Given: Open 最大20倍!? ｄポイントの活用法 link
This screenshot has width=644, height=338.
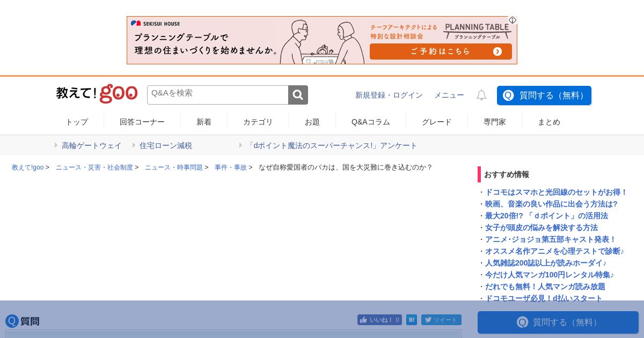Looking at the screenshot, I should click(x=546, y=216).
